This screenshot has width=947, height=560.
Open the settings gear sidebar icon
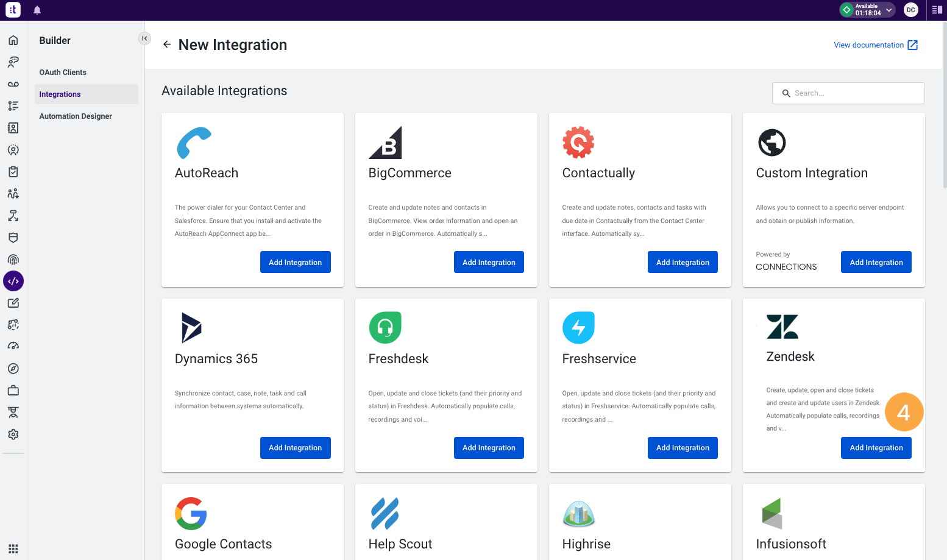coord(13,434)
